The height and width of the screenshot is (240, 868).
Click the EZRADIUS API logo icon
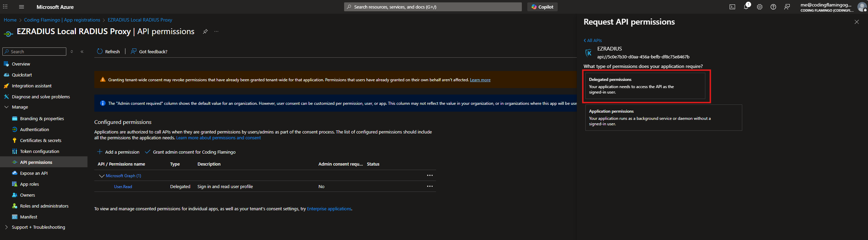pyautogui.click(x=589, y=53)
